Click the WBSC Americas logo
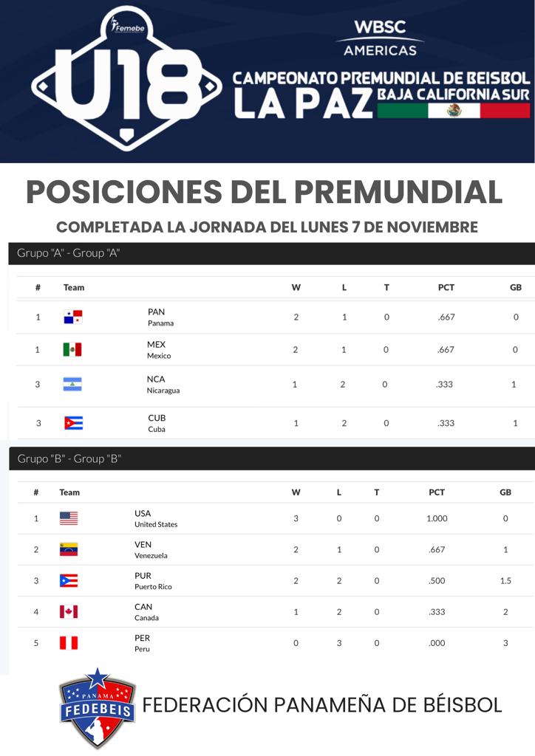The image size is (535, 756). point(380,38)
